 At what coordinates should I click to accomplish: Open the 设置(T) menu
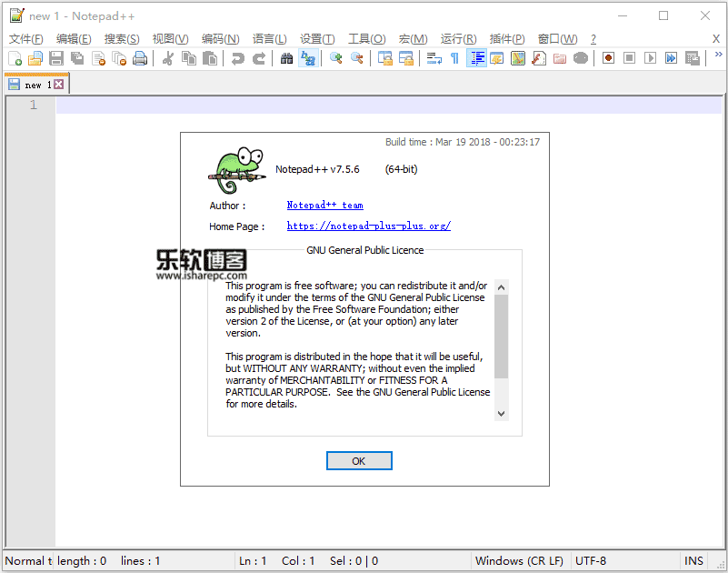click(317, 39)
